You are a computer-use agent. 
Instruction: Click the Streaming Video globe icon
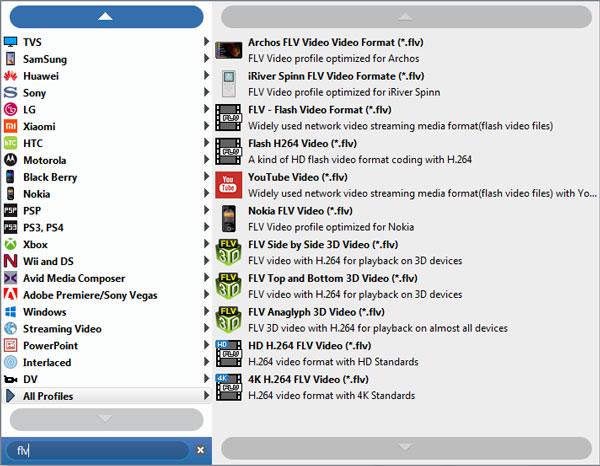tap(10, 328)
